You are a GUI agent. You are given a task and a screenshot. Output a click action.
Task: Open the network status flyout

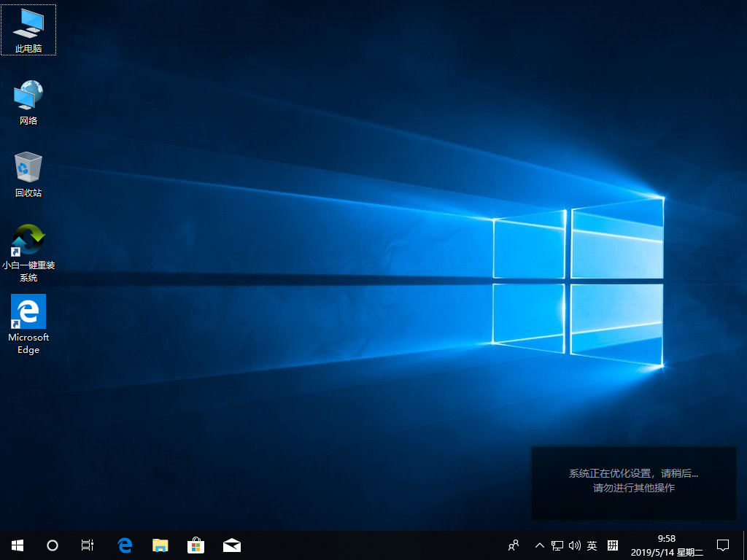coord(557,545)
